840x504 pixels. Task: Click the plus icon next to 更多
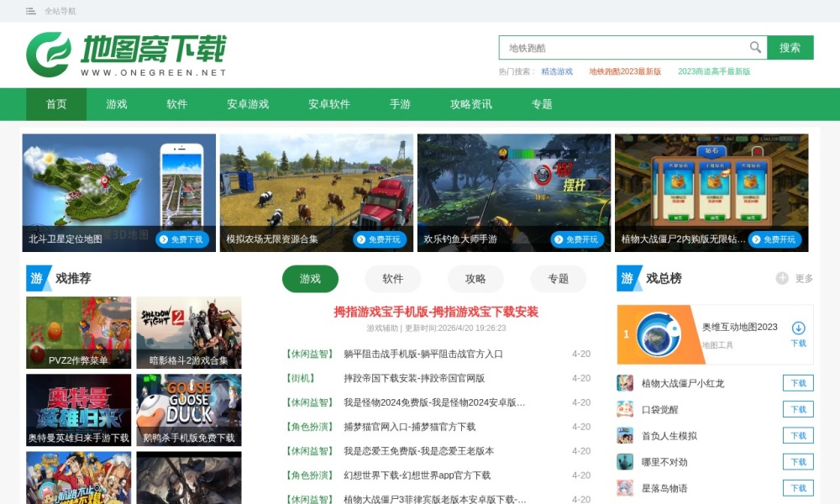pos(782,278)
